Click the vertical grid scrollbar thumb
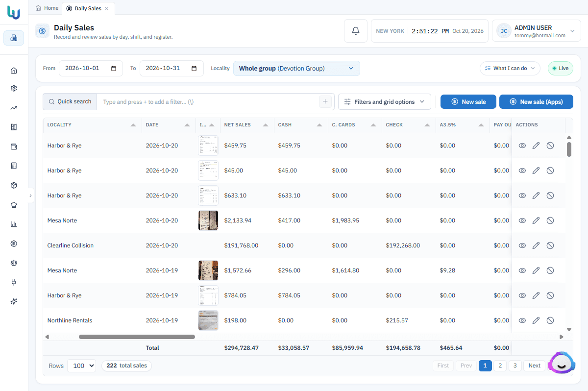 click(x=569, y=149)
